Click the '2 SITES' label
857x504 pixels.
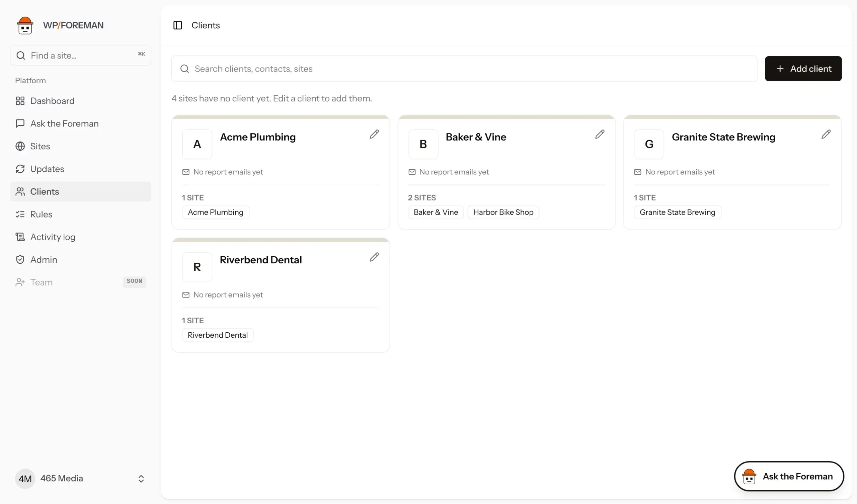pos(422,197)
